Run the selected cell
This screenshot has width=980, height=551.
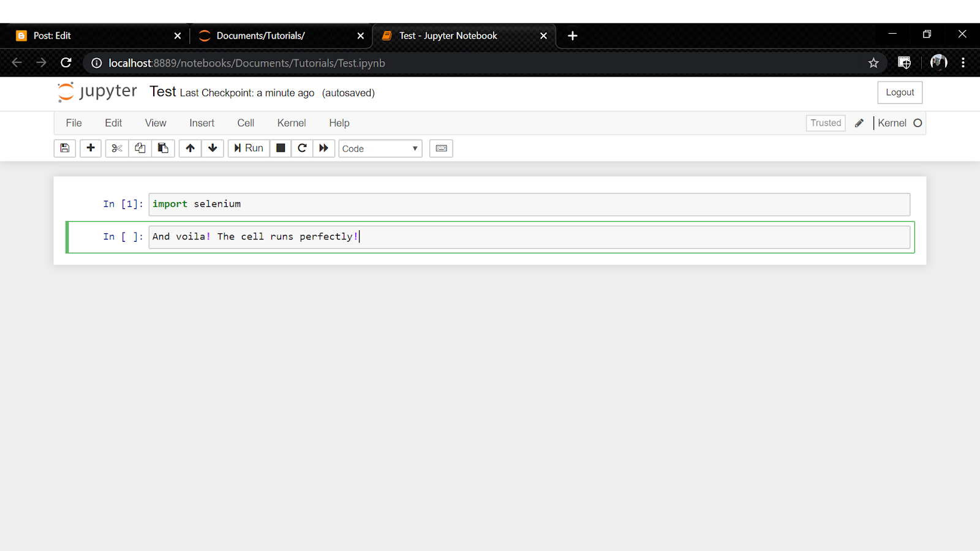pos(249,148)
